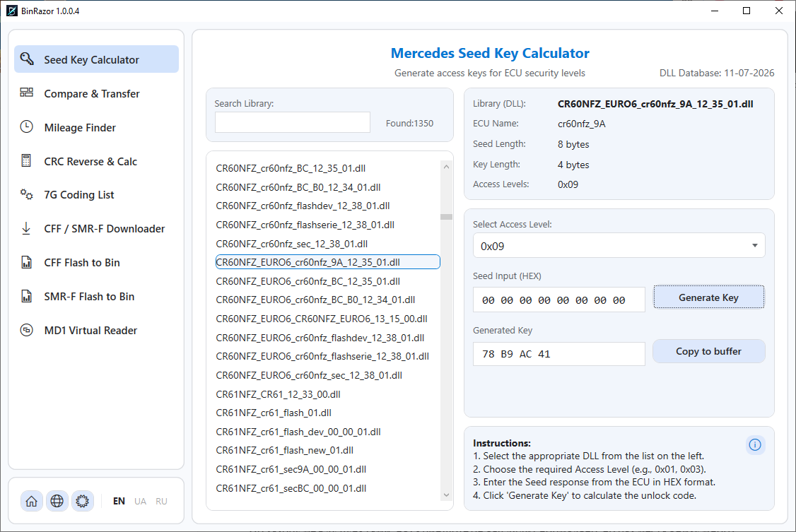Screen dimensions: 796x532
Task: Click the bold Library DLL name value
Action: tap(655, 103)
